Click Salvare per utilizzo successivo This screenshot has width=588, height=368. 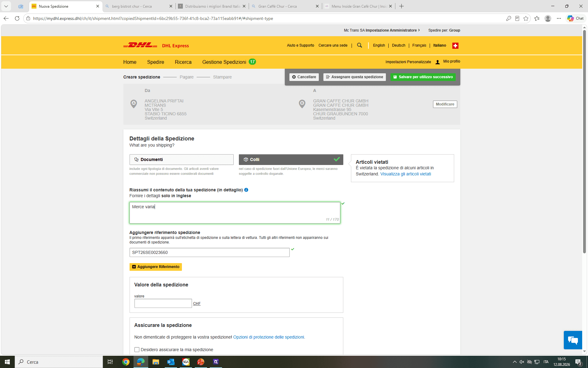coord(423,77)
